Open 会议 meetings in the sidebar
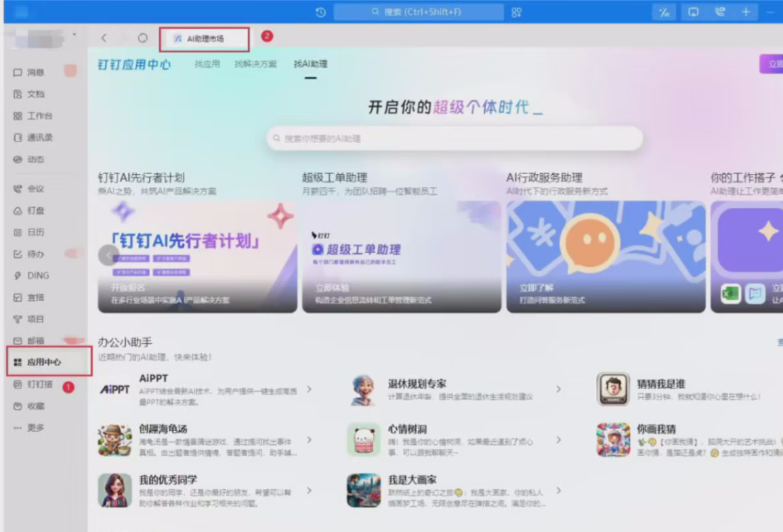The height and width of the screenshot is (532, 783). point(29,189)
